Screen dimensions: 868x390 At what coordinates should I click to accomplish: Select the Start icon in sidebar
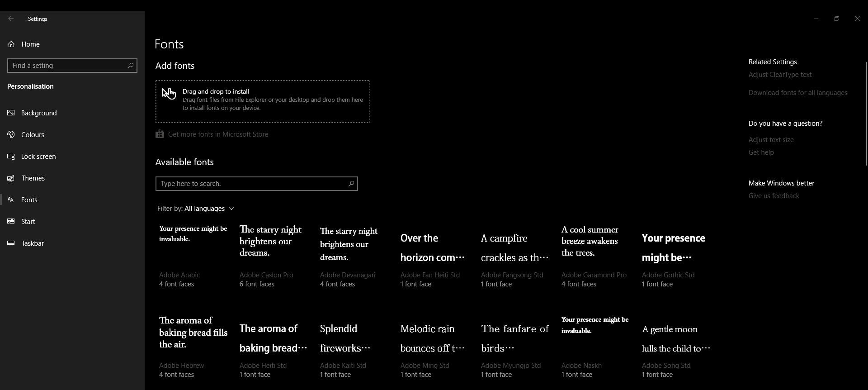coord(11,221)
